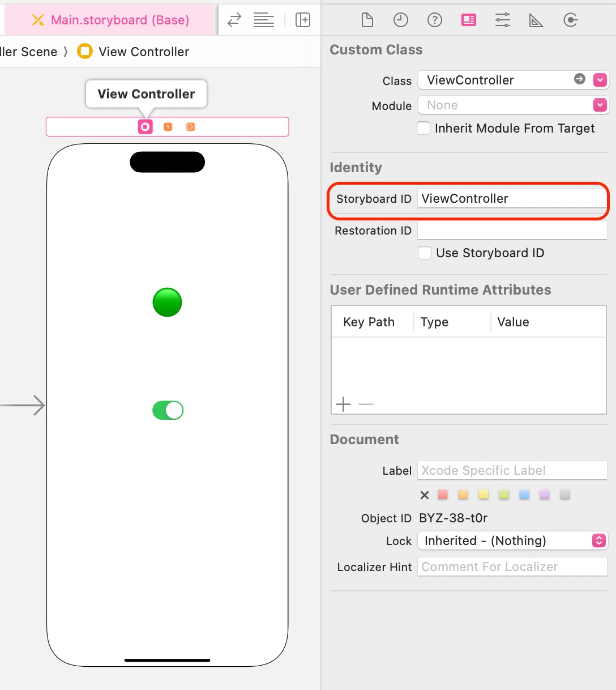Open the Attributes inspector
The height and width of the screenshot is (690, 616).
502,20
